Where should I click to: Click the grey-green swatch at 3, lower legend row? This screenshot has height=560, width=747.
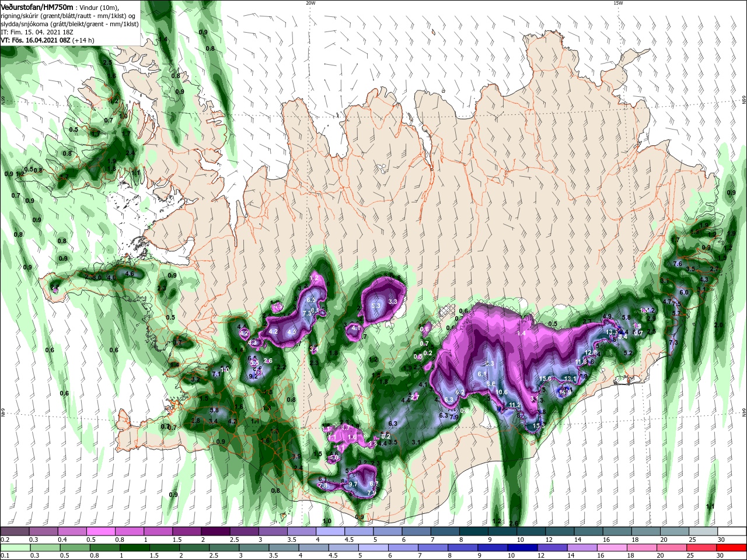coord(254,548)
